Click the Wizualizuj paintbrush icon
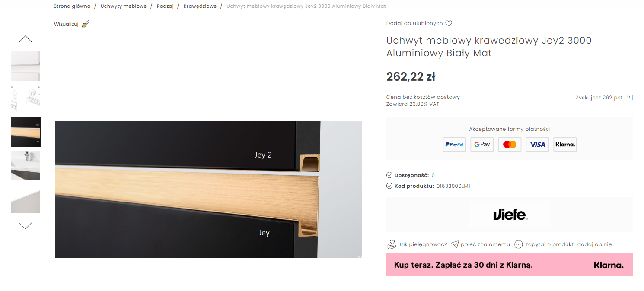 pyautogui.click(x=86, y=24)
